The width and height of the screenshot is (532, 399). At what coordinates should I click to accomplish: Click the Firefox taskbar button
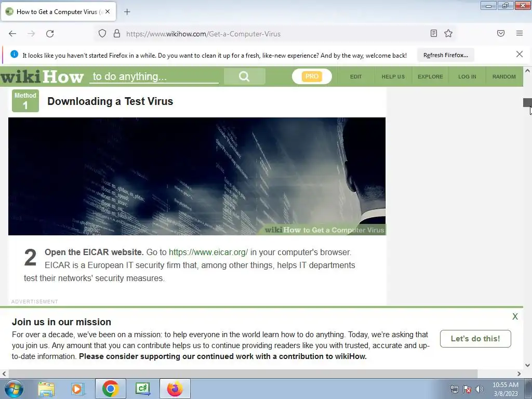click(175, 389)
